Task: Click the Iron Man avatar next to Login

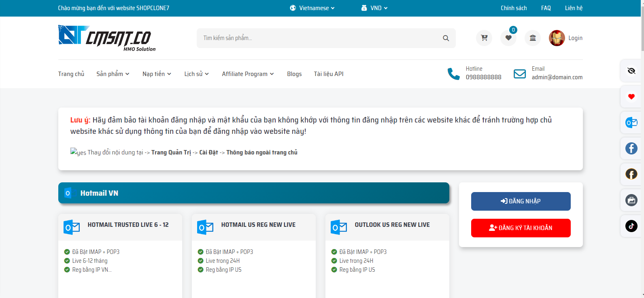Action: [x=557, y=38]
